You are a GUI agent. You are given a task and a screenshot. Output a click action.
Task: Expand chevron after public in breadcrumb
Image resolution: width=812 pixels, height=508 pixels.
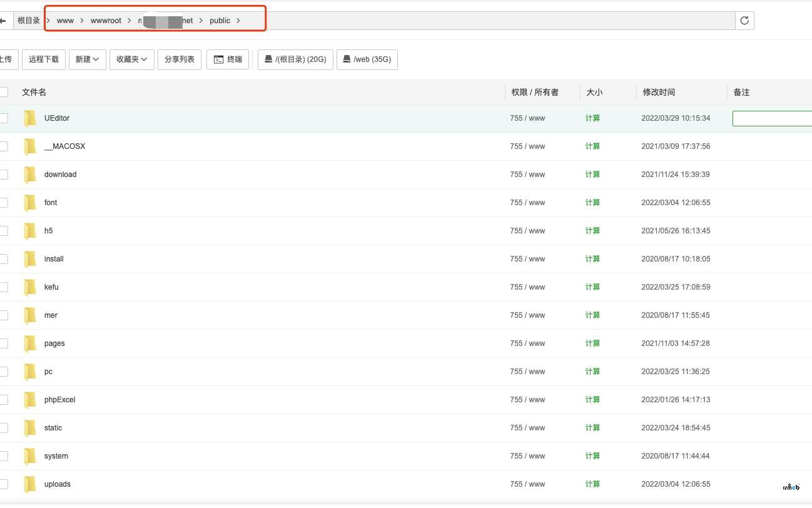click(x=238, y=21)
